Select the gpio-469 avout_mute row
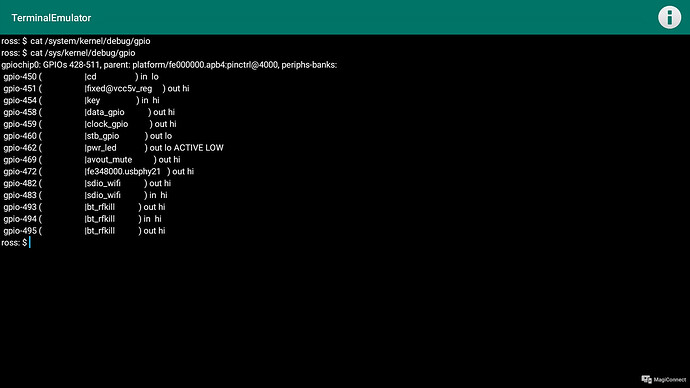The height and width of the screenshot is (388, 690). click(x=92, y=160)
